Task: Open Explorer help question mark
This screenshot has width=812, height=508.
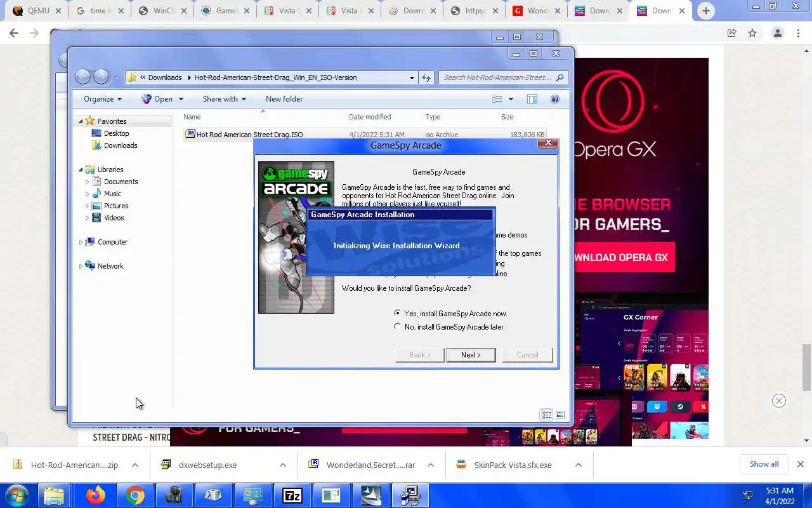Action: point(555,99)
